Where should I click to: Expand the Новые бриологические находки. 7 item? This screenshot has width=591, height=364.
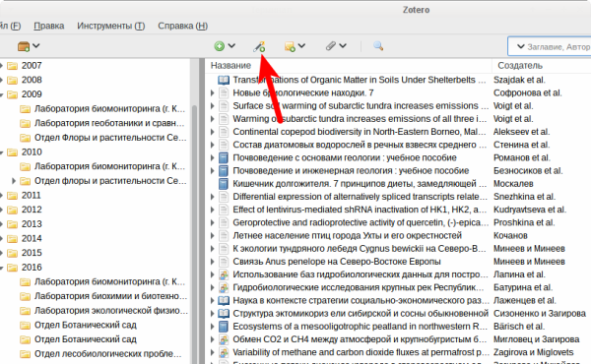[212, 93]
